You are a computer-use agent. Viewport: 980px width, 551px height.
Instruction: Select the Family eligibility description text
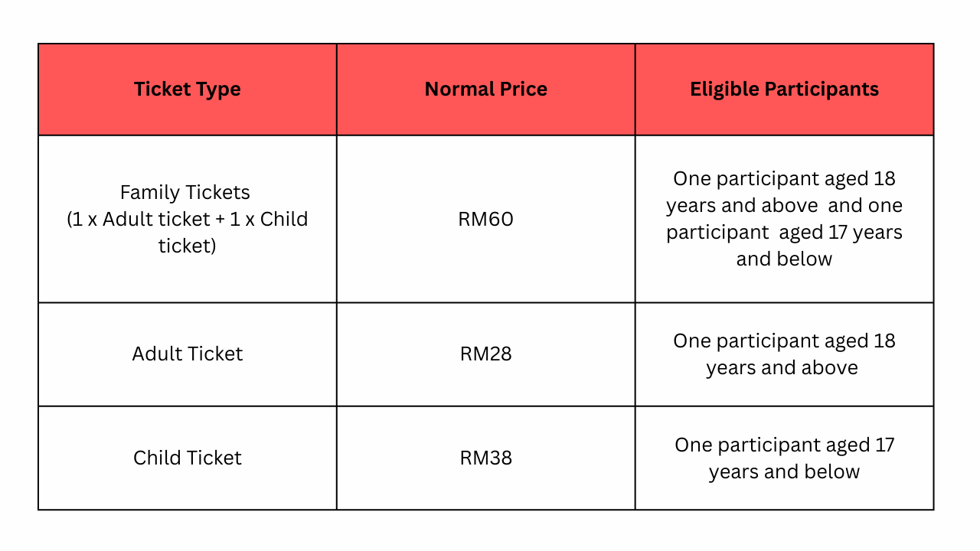785,219
